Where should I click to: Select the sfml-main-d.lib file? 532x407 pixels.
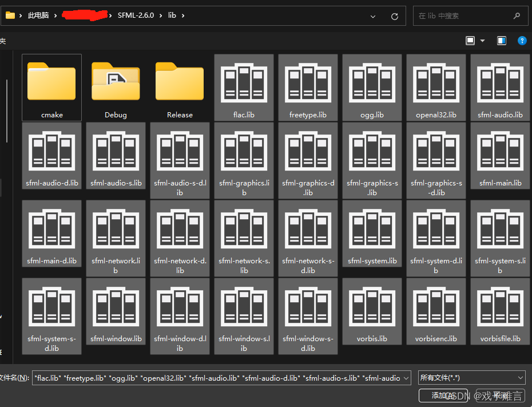tap(51, 234)
